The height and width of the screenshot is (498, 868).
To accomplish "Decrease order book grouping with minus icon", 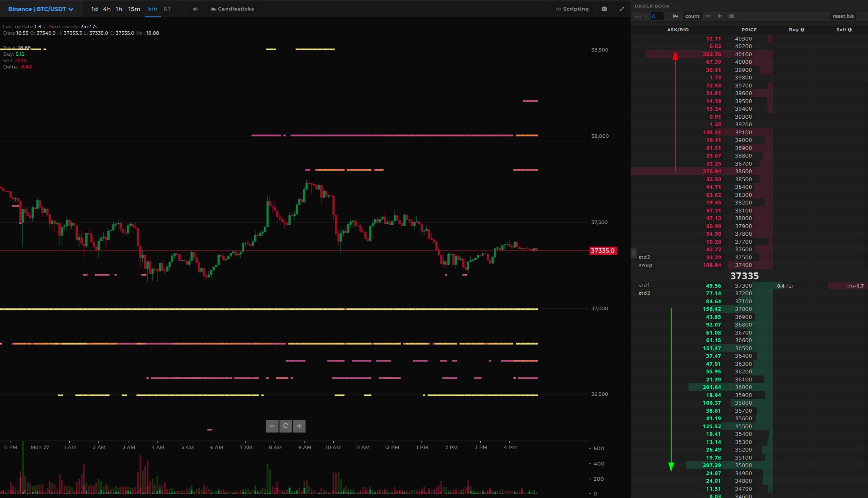I will (x=708, y=16).
